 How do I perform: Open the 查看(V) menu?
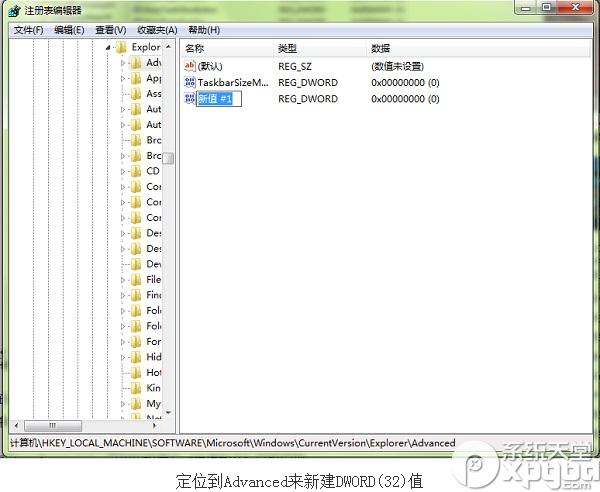coord(110,30)
